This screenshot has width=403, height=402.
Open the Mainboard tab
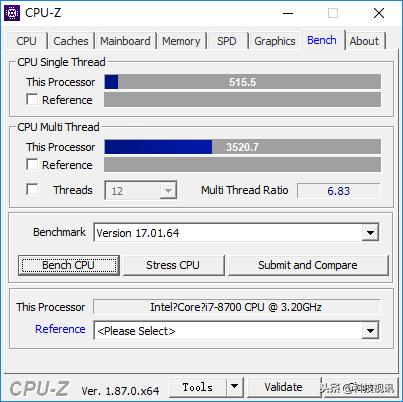(x=125, y=41)
